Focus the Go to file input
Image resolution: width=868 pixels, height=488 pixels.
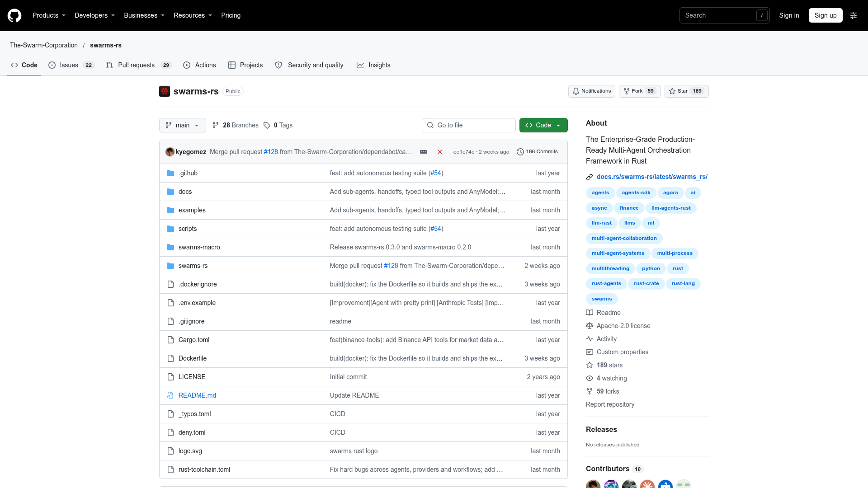[469, 125]
